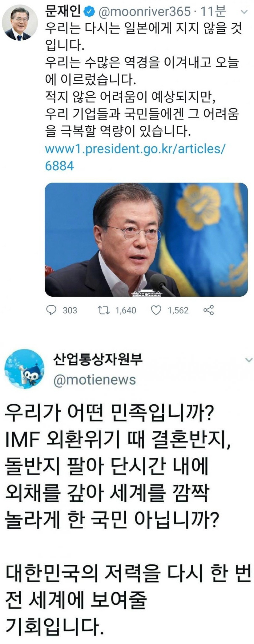Image resolution: width=254 pixels, height=644 pixels.
Task: View the attached photo of the speech
Action: (x=146, y=239)
